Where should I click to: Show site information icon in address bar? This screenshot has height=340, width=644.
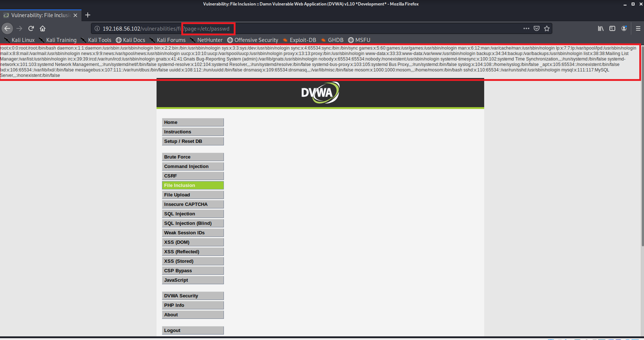click(x=97, y=28)
